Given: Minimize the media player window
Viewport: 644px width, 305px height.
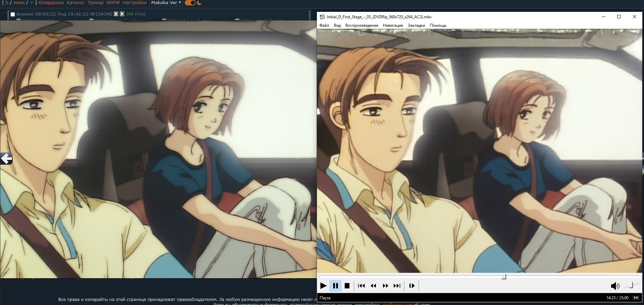Looking at the screenshot, I should pyautogui.click(x=604, y=17).
